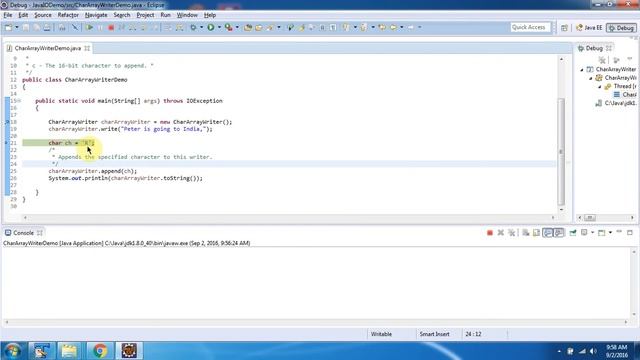Click Remove Launch X icon in Console
The height and width of the screenshot is (360, 640).
[x=501, y=233]
